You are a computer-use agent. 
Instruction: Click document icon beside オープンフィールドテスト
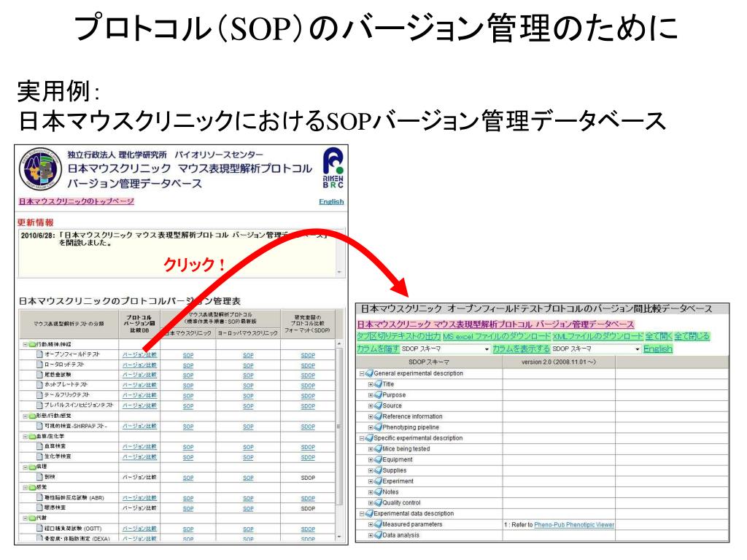click(x=40, y=354)
